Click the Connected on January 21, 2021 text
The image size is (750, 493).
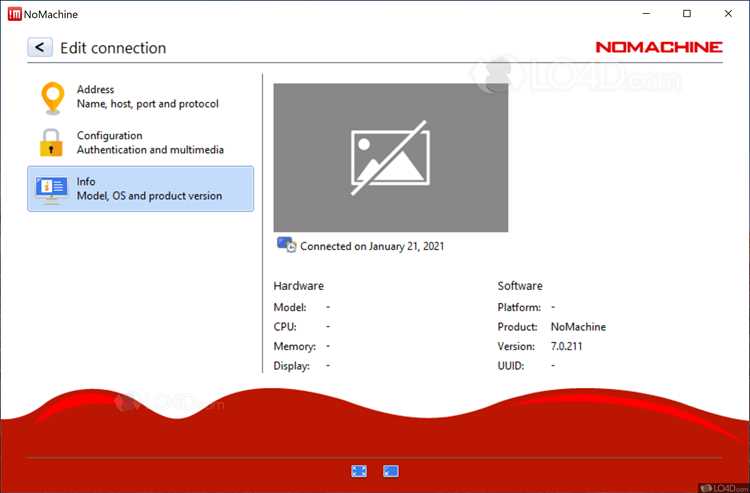(372, 246)
